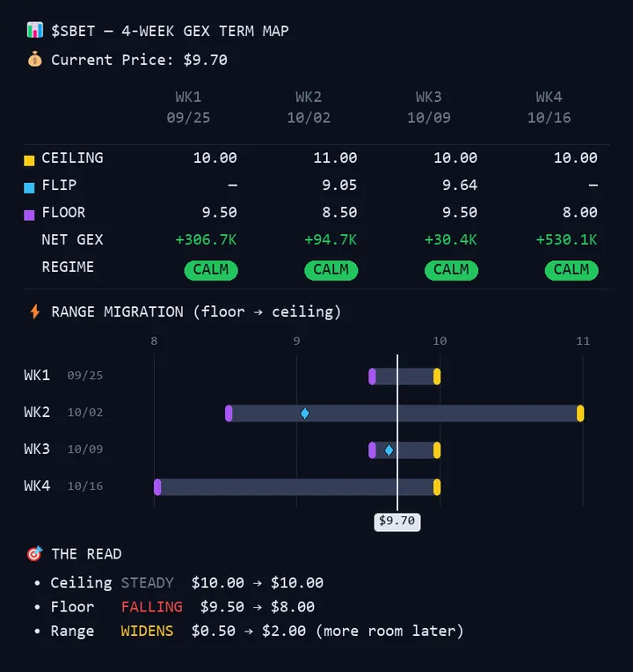The height and width of the screenshot is (672, 633).
Task: Click the WK3 10/09 column header
Action: click(x=429, y=107)
